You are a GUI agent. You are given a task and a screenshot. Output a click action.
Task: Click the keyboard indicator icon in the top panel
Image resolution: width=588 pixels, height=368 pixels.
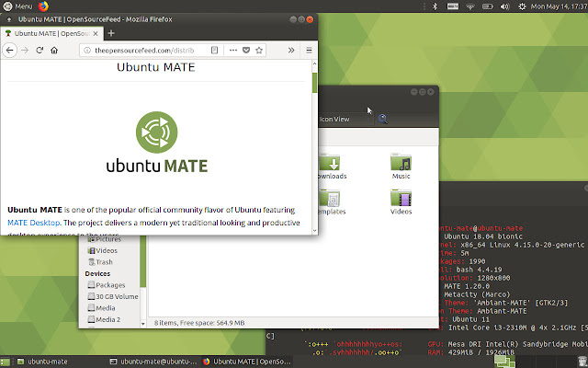[453, 6]
